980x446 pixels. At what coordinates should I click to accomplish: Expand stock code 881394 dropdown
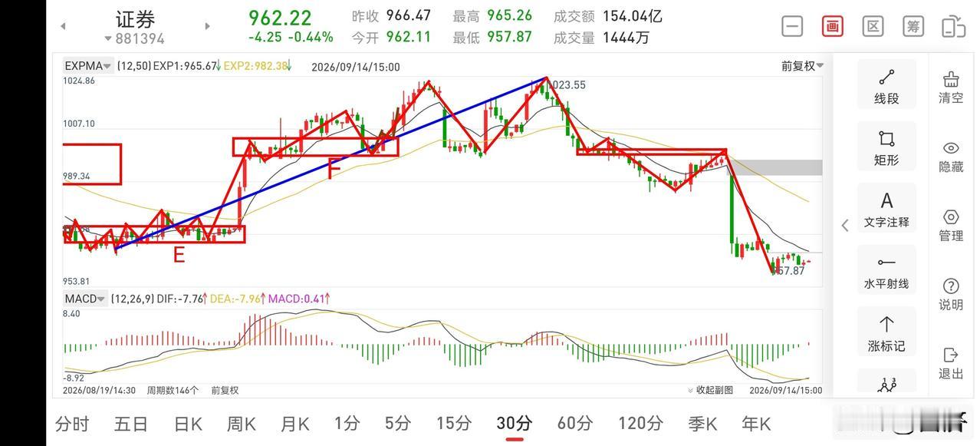pyautogui.click(x=135, y=38)
